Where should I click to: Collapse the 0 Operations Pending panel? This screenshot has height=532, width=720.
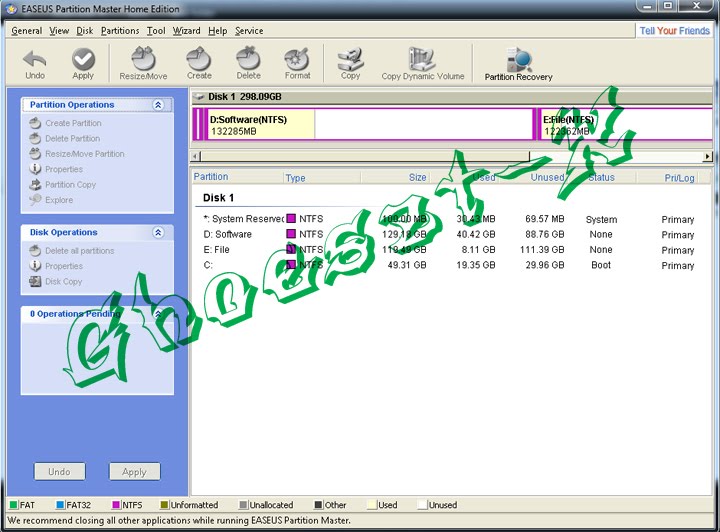point(158,314)
